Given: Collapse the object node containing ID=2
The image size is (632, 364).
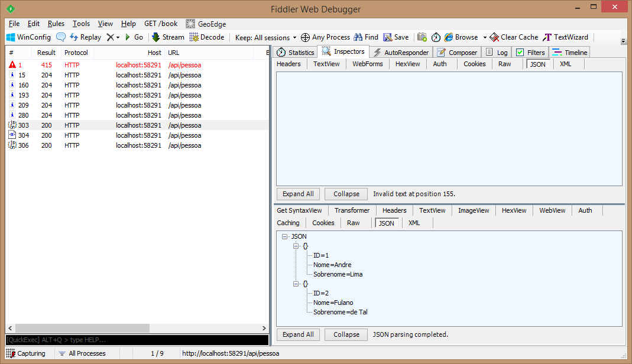Looking at the screenshot, I should 296,284.
